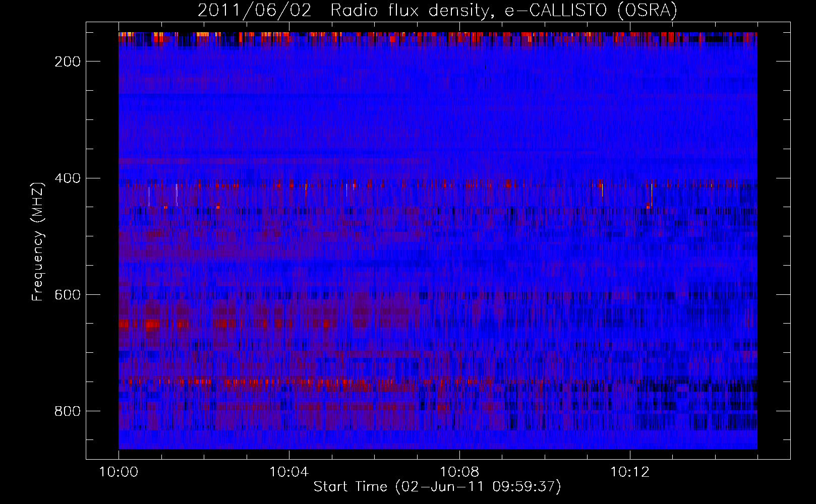Select the '2011/06/02' date in the title

[x=255, y=10]
